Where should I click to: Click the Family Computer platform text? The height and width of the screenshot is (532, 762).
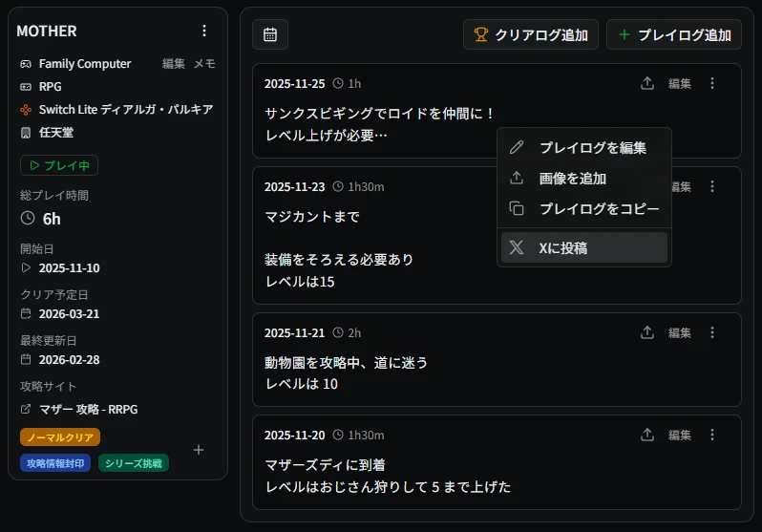tap(85, 64)
